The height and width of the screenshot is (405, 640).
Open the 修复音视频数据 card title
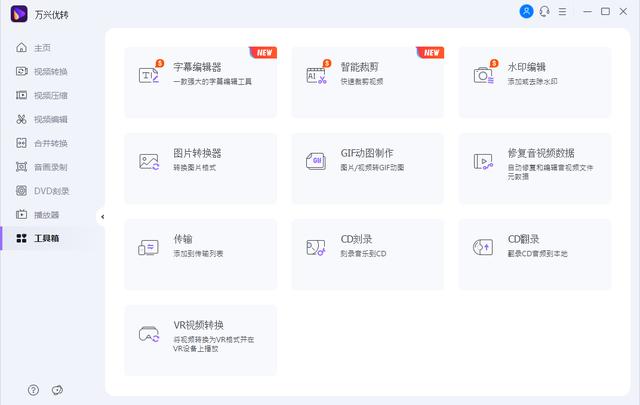pyautogui.click(x=541, y=153)
